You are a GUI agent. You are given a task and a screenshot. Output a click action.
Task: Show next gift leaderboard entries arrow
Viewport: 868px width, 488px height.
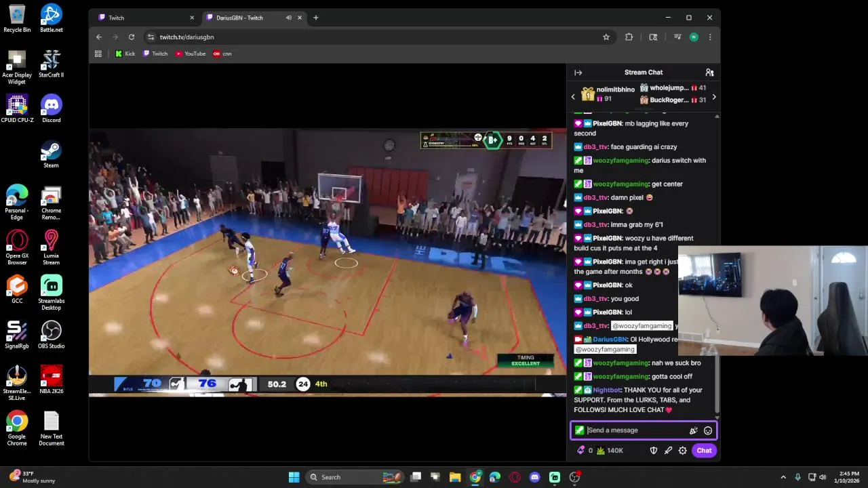pyautogui.click(x=713, y=97)
